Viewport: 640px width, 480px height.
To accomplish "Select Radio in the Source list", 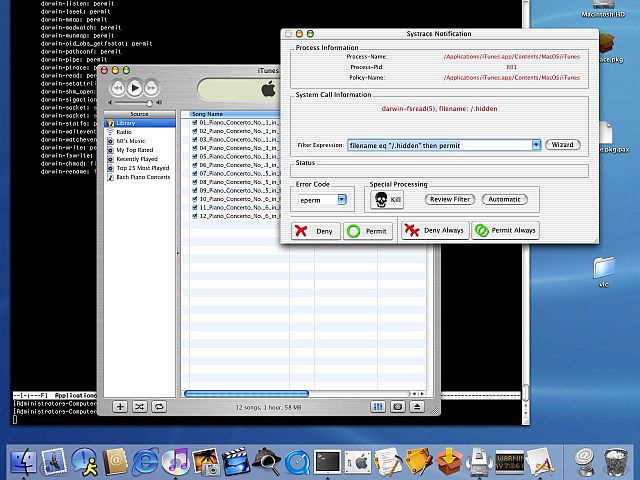I will coord(124,132).
